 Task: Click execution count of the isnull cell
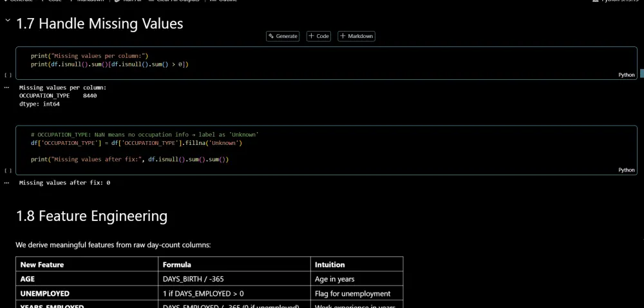8,75
